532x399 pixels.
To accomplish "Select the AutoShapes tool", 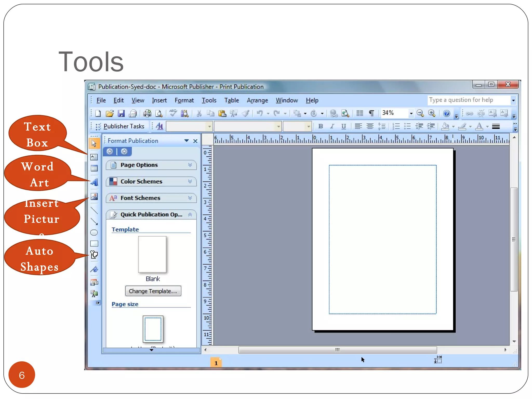I will tap(94, 255).
